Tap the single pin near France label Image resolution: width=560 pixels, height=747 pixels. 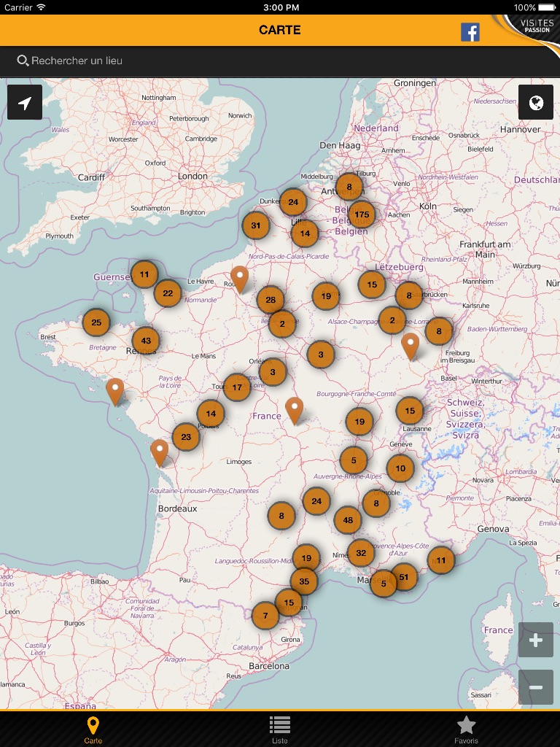pos(295,411)
